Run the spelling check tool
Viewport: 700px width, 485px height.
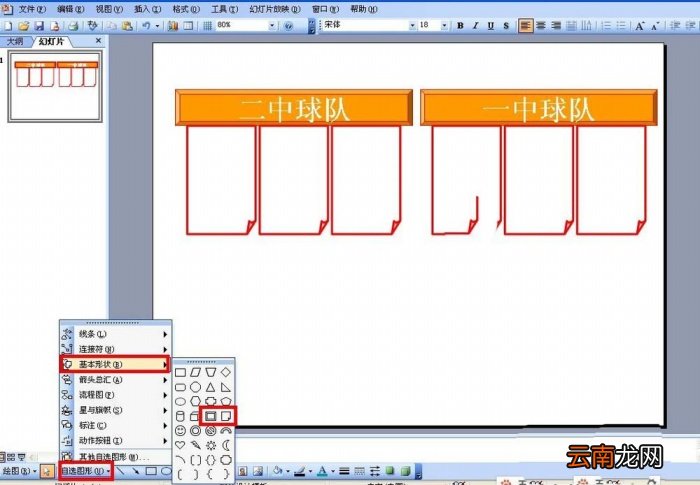[x=92, y=26]
